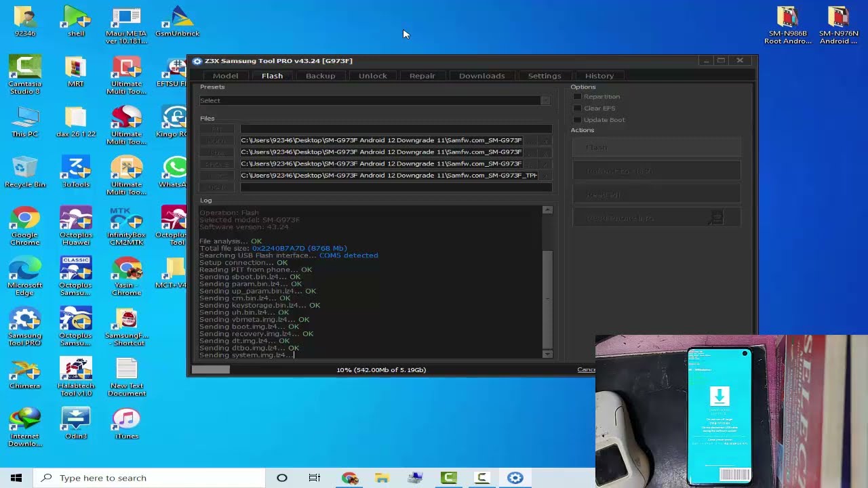Open File Explorer from the taskbar
868x488 pixels.
point(382,478)
